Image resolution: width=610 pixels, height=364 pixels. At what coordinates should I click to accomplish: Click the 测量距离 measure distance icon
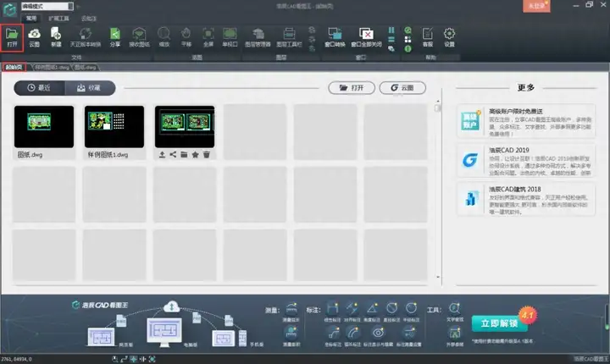pos(291,312)
